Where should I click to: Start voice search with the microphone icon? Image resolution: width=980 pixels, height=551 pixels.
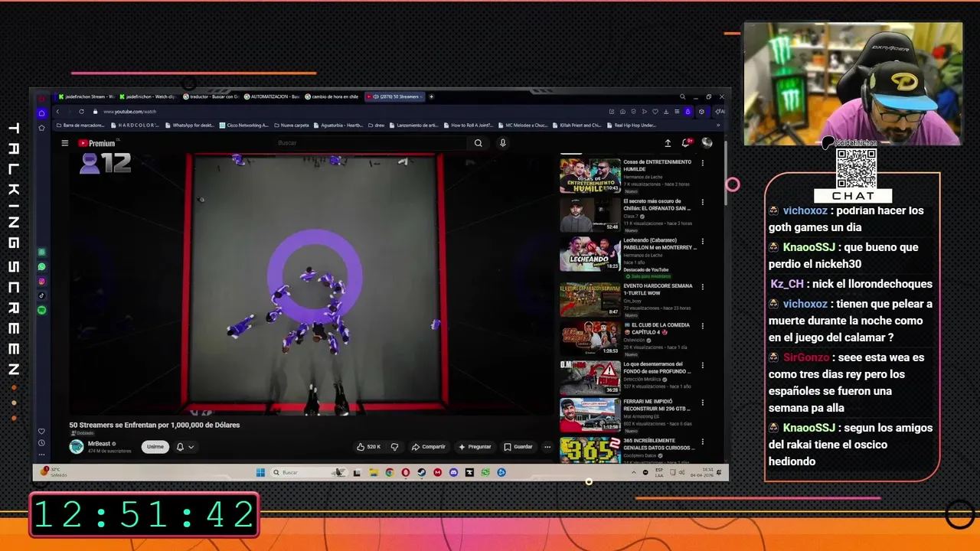click(x=503, y=143)
